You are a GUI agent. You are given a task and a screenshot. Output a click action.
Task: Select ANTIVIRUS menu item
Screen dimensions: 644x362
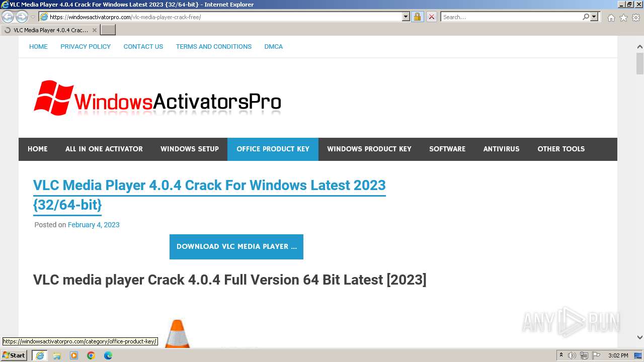(502, 149)
